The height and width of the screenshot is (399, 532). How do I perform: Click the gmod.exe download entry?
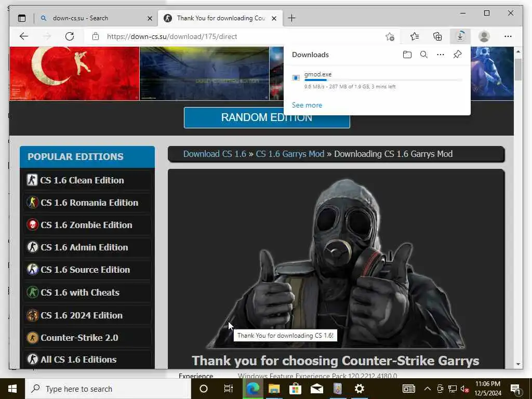point(377,80)
